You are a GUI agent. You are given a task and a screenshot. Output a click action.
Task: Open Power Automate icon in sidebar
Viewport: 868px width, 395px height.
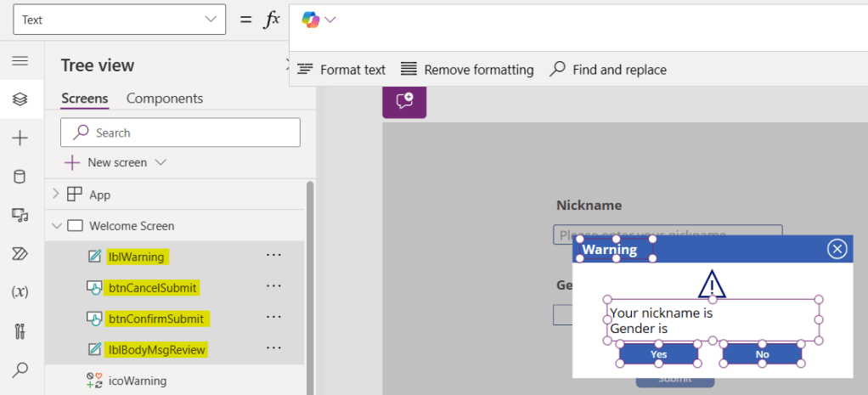pyautogui.click(x=20, y=253)
